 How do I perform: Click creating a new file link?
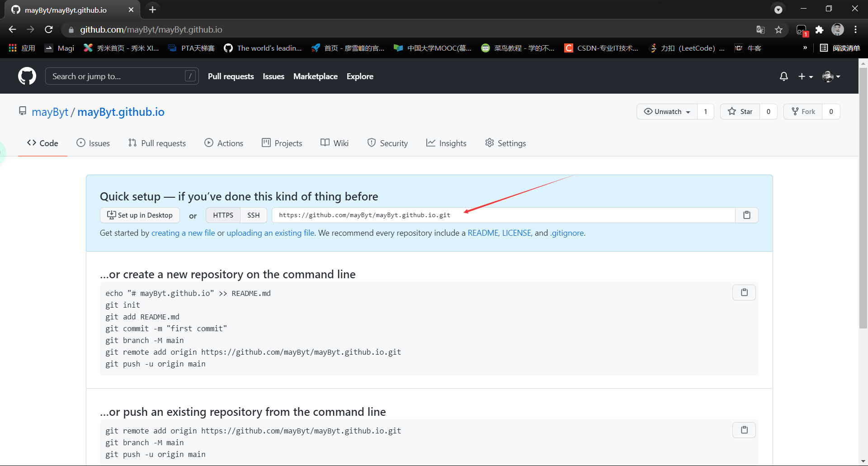point(183,233)
